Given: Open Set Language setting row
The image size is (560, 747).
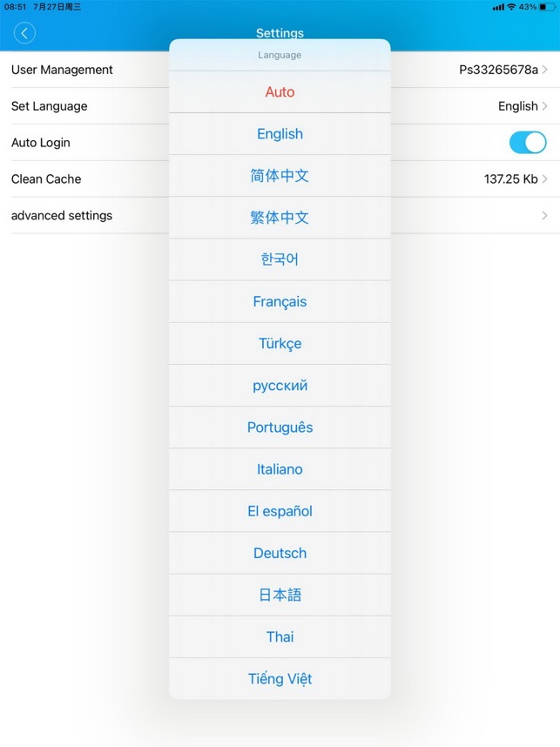Looking at the screenshot, I should tap(49, 106).
